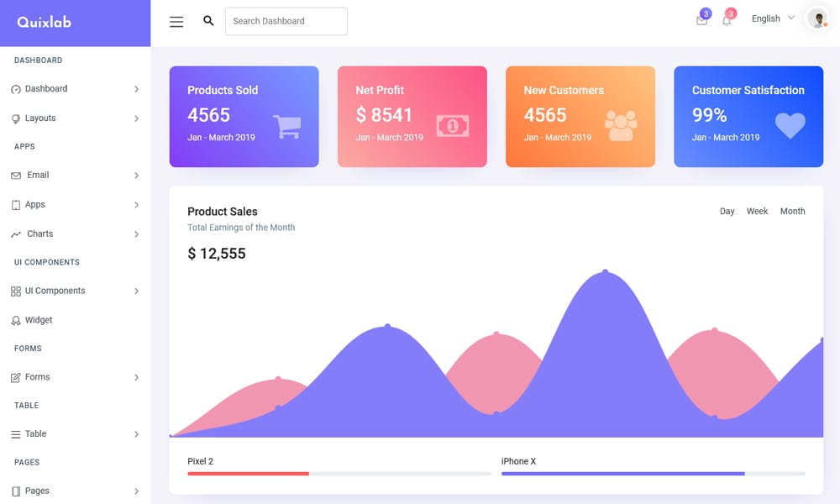Open the hamburger navigation menu
The height and width of the screenshot is (504, 840).
click(176, 22)
